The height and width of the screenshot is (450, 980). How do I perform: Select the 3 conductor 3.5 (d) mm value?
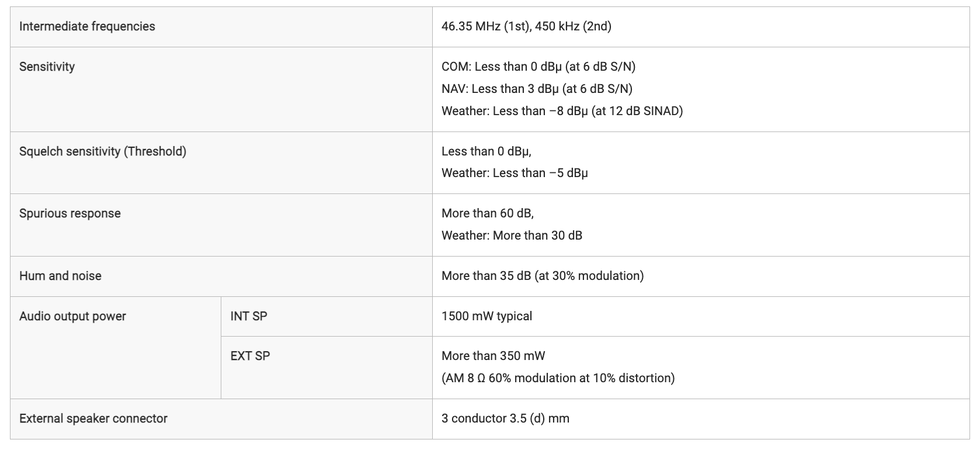coord(505,418)
